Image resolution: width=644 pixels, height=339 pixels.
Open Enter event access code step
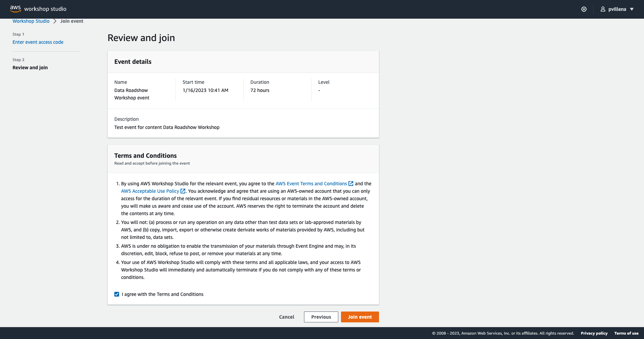point(38,42)
